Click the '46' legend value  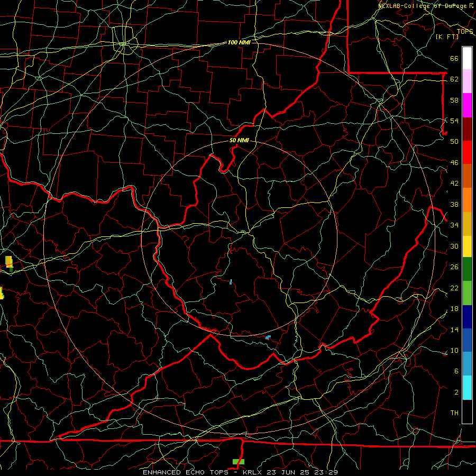(454, 163)
